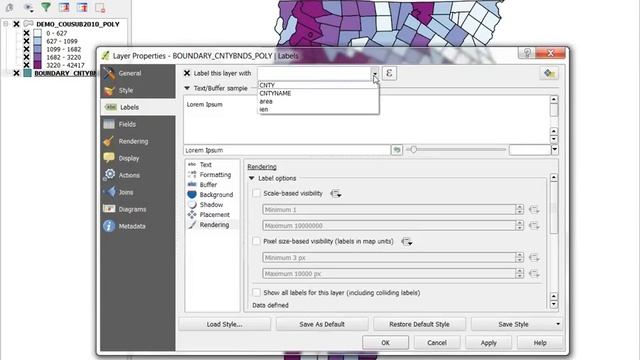Open the expression editor epsilon button
The image size is (640, 360).
[x=389, y=73]
